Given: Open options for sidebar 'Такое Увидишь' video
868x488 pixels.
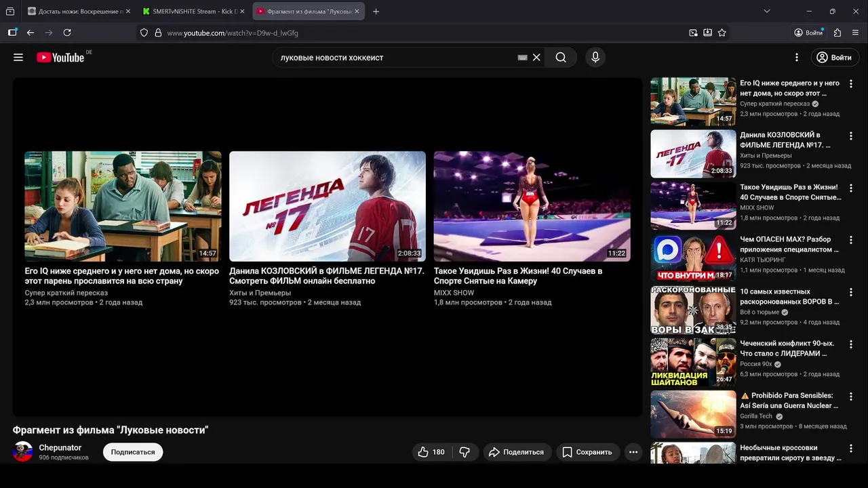Looking at the screenshot, I should tap(851, 188).
